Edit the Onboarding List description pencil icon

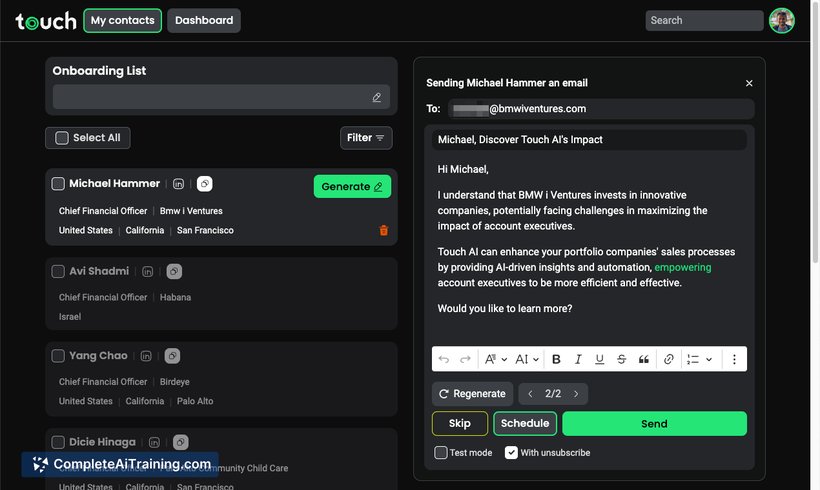click(x=377, y=97)
